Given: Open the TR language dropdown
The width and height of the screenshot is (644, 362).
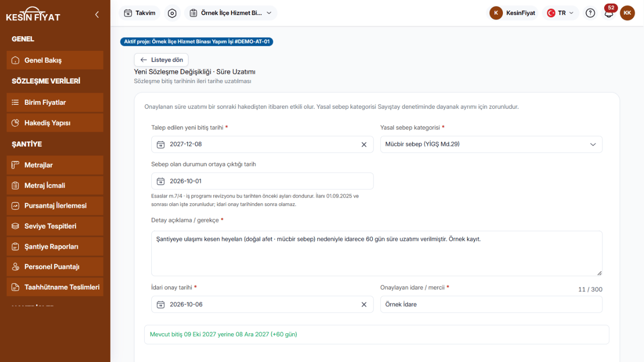Looking at the screenshot, I should (x=560, y=13).
